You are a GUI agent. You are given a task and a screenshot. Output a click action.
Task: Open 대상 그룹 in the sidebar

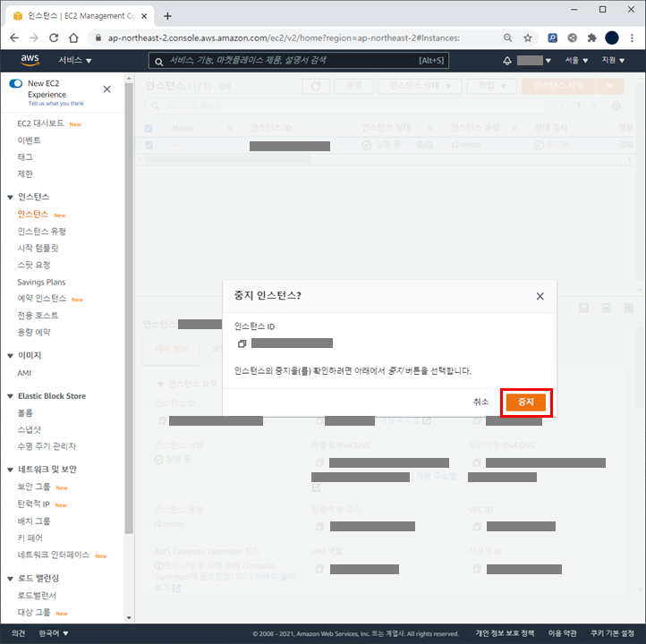[x=34, y=613]
